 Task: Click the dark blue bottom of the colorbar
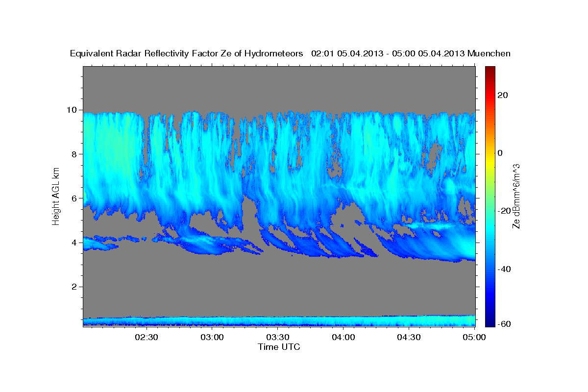490,322
